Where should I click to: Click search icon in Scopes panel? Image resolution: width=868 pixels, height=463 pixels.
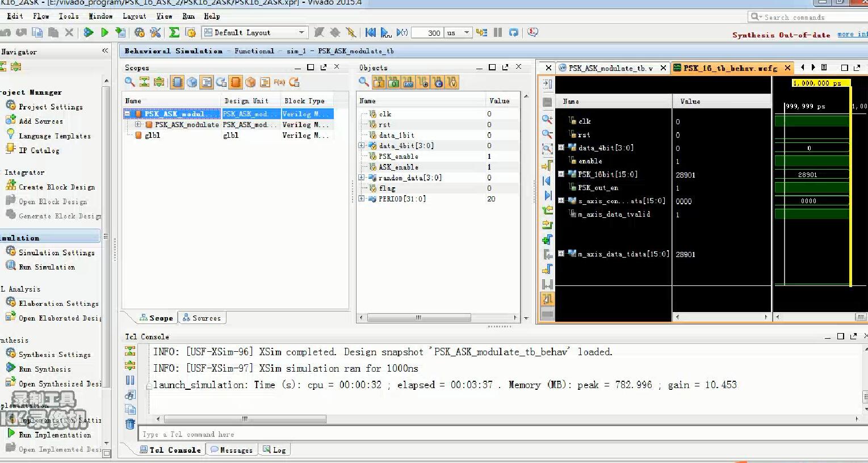pos(130,82)
